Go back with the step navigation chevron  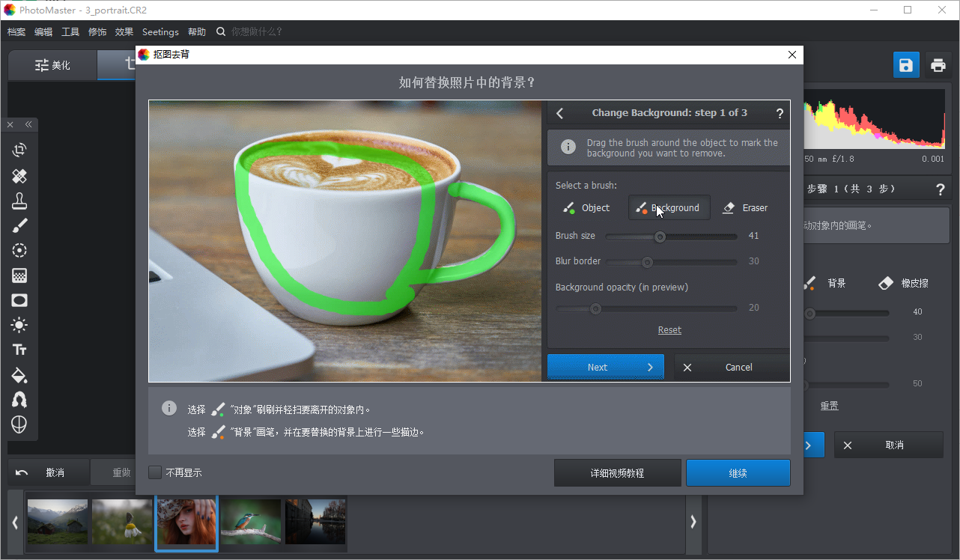click(559, 112)
